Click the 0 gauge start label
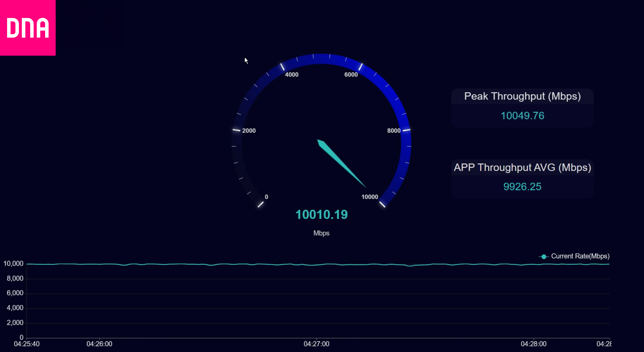 point(266,197)
